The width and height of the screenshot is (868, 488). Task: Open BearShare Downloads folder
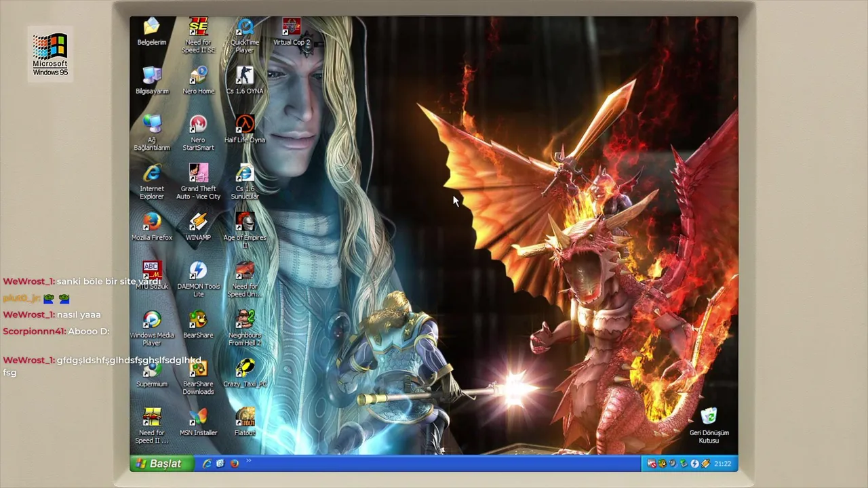click(x=198, y=378)
